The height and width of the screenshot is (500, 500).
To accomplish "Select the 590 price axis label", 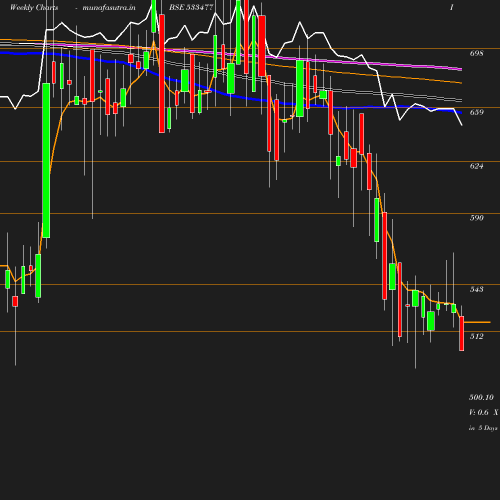I will (476, 218).
